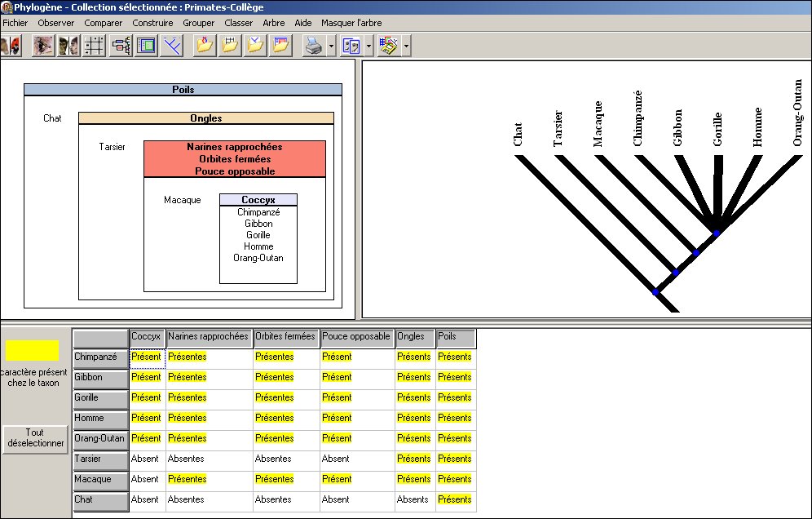Open the Construire menu

click(152, 23)
